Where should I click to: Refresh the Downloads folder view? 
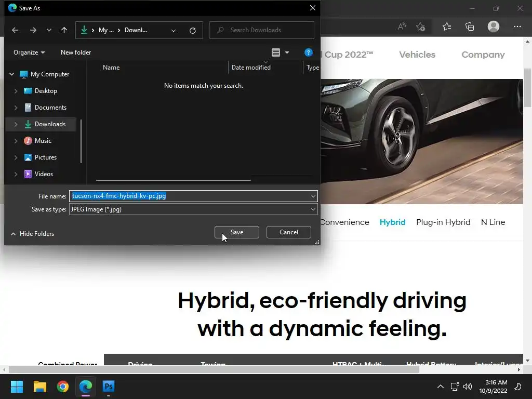tap(193, 31)
